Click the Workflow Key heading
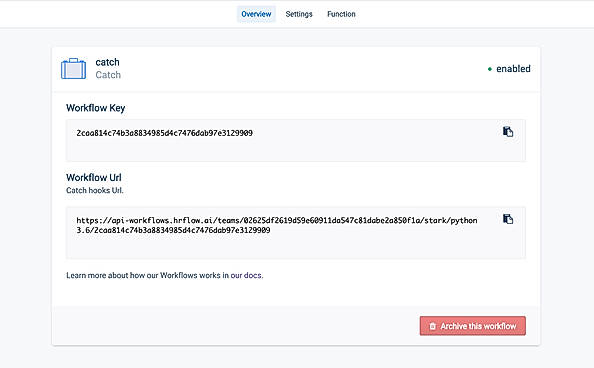Image resolution: width=594 pixels, height=368 pixels. [x=95, y=108]
